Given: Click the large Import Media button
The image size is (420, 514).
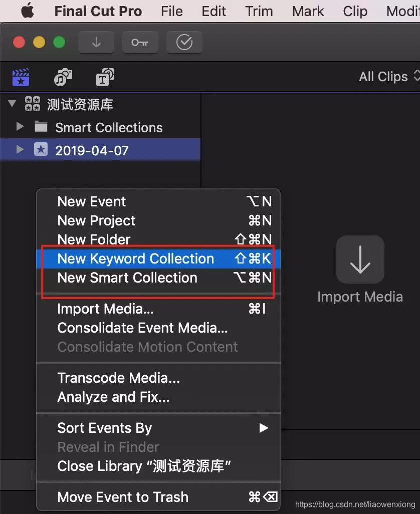Looking at the screenshot, I should point(360,260).
